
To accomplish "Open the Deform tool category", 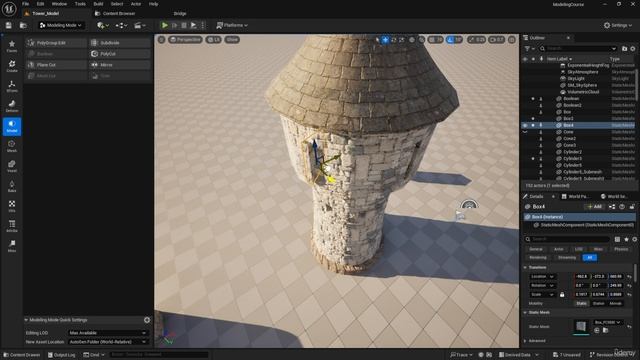I will tap(12, 106).
